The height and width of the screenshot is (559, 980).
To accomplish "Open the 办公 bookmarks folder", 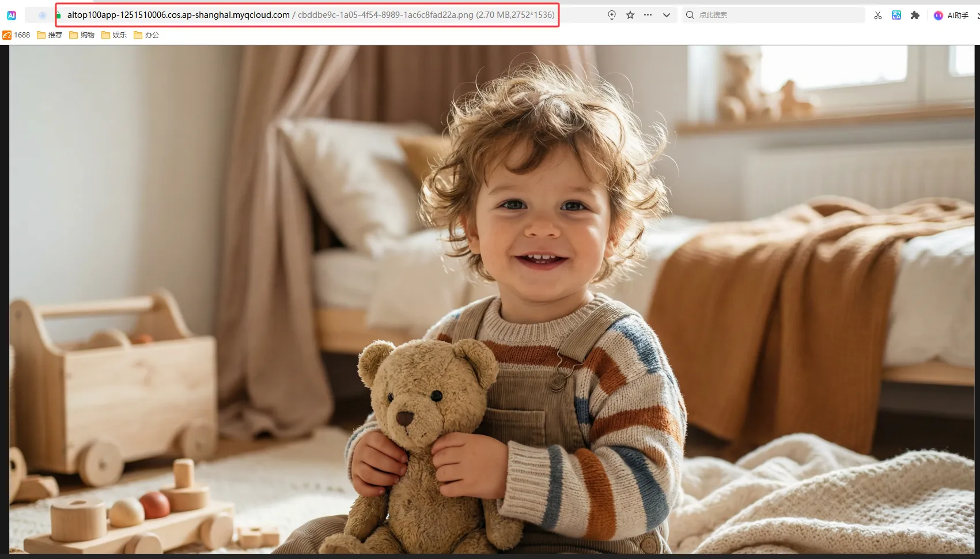I will [x=146, y=35].
